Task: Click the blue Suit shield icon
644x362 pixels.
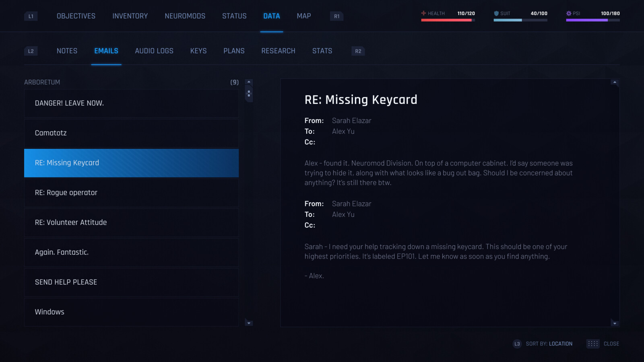Action: click(x=496, y=13)
